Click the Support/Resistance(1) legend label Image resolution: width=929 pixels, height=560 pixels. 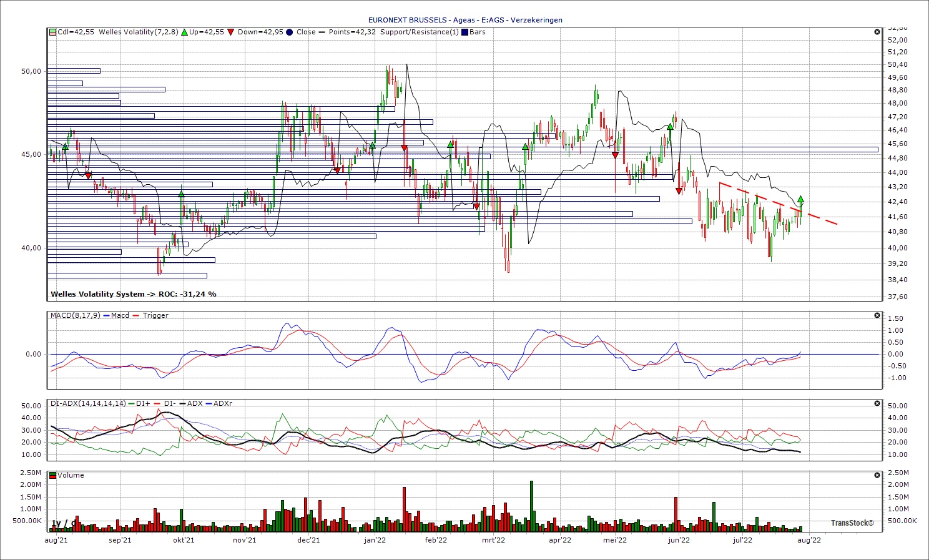point(420,32)
